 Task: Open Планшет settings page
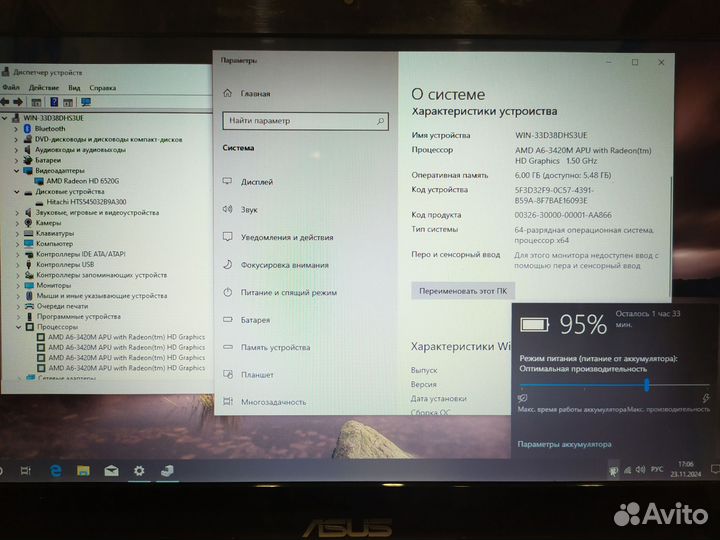(257, 375)
